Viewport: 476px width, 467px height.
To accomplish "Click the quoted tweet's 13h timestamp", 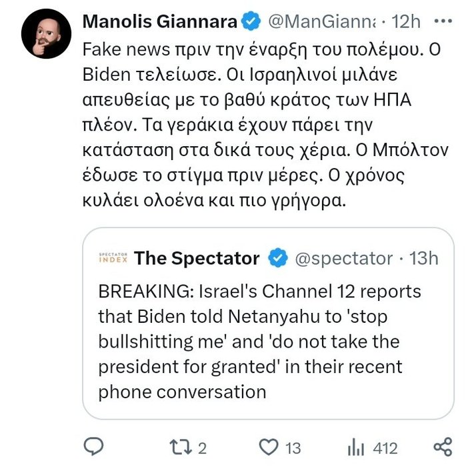I will (423, 258).
